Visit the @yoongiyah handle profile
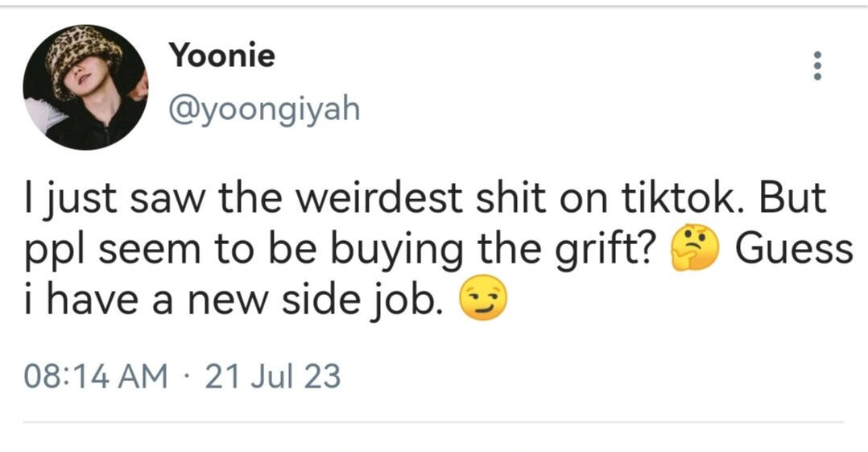The image size is (868, 452). point(263,110)
